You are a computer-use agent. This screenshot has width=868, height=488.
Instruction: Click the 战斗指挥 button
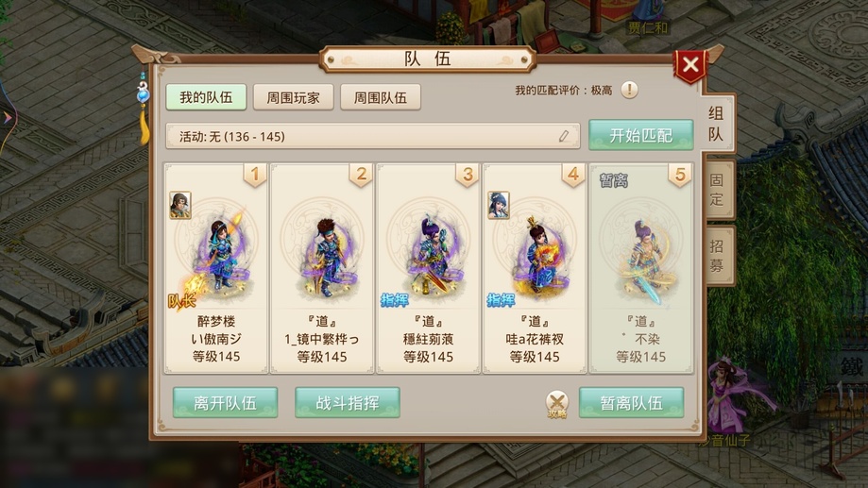click(347, 403)
